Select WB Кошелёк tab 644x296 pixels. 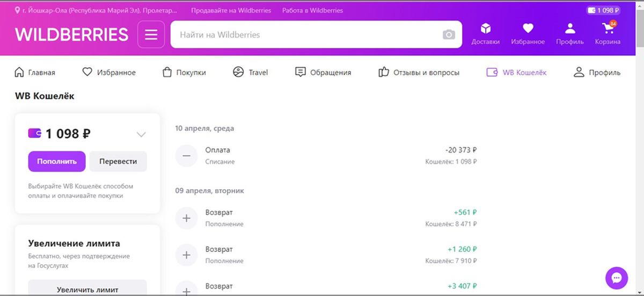coord(516,72)
